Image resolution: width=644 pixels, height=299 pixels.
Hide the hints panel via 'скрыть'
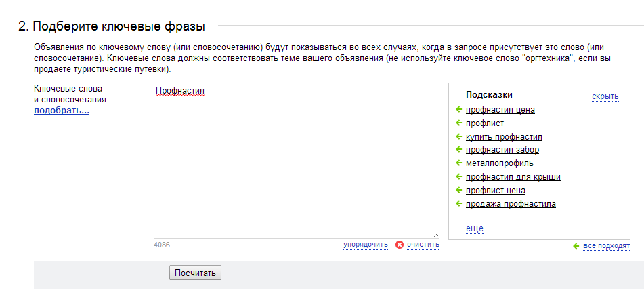[605, 97]
